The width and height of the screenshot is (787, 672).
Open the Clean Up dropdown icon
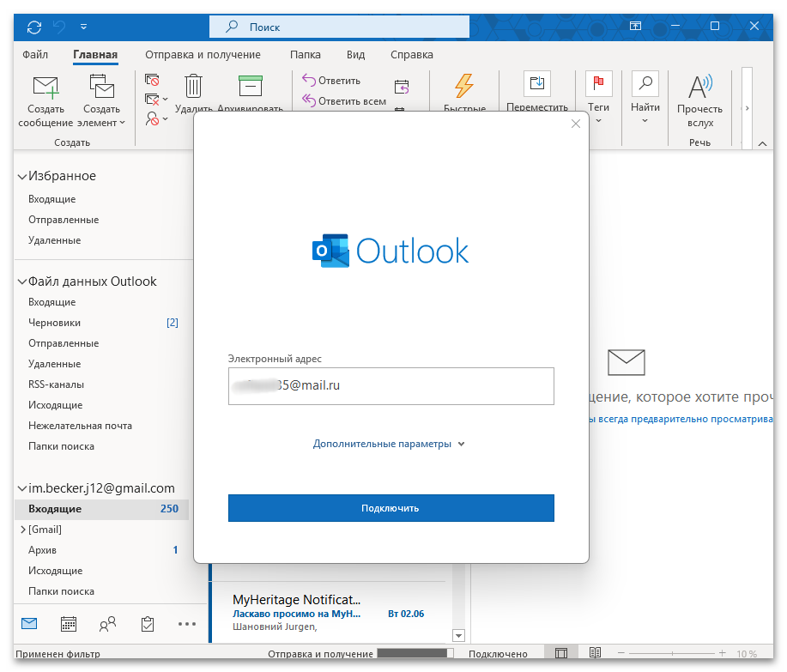point(156,99)
